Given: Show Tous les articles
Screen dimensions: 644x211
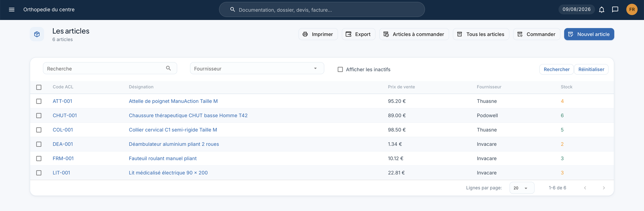Looking at the screenshot, I should click(481, 34).
